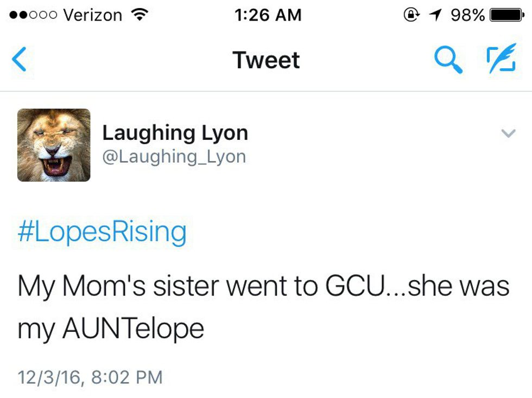Viewport: 532px width, 398px height.
Task: Tap the battery icon in status bar
Action: [x=506, y=15]
